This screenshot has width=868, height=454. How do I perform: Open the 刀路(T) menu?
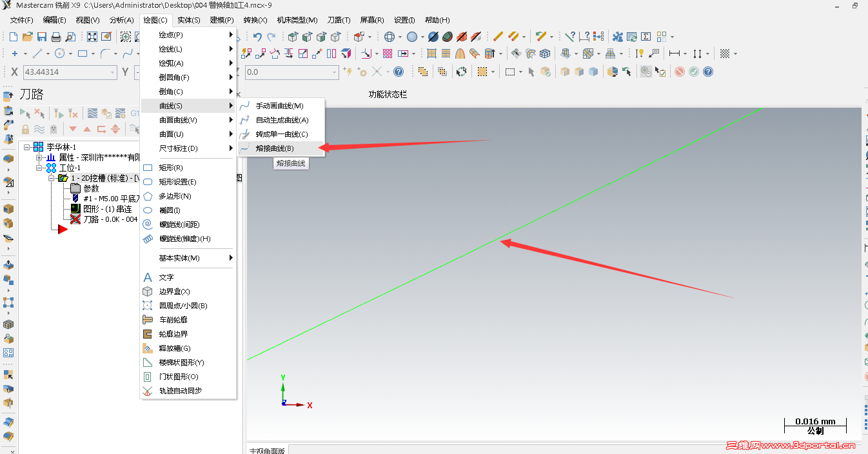(339, 20)
